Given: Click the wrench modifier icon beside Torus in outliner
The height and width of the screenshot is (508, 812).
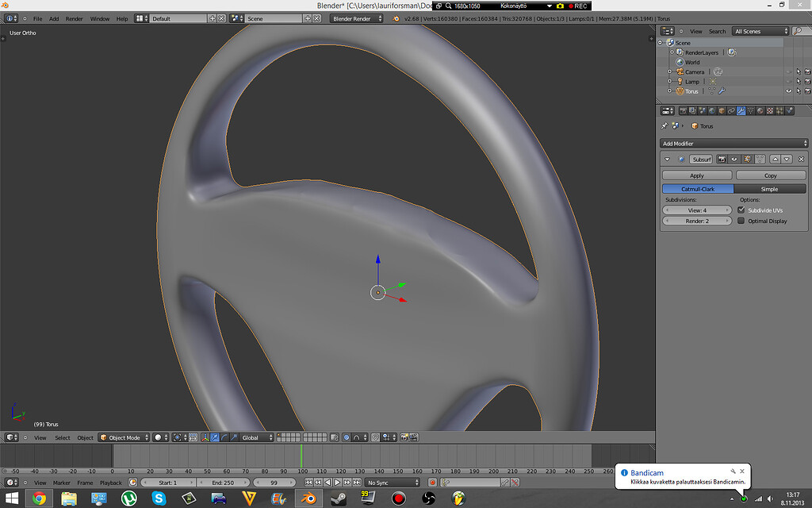Looking at the screenshot, I should point(722,90).
